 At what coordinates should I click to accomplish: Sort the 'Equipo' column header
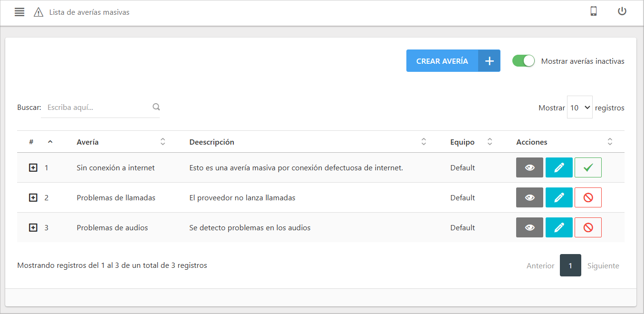coord(490,141)
